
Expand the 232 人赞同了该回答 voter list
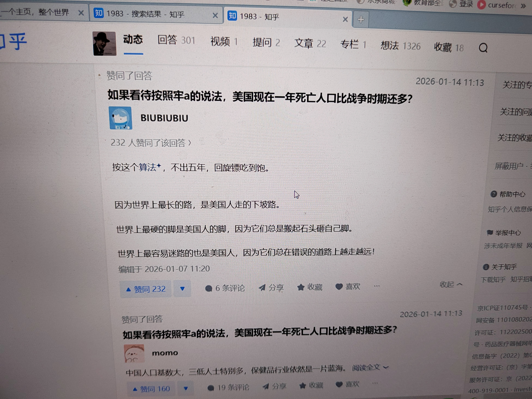point(151,143)
